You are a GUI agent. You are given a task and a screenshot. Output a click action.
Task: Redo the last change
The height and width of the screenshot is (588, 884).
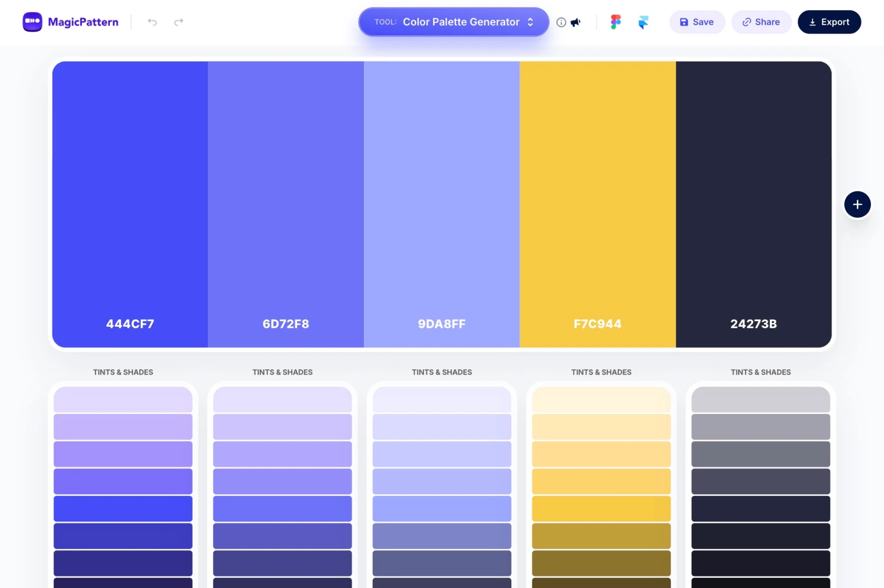(x=179, y=22)
